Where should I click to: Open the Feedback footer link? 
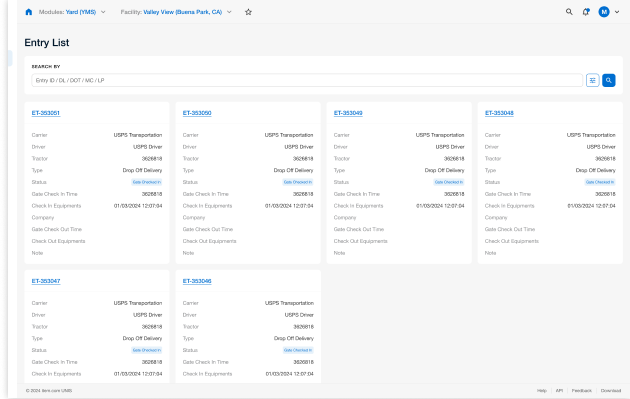coord(581,391)
